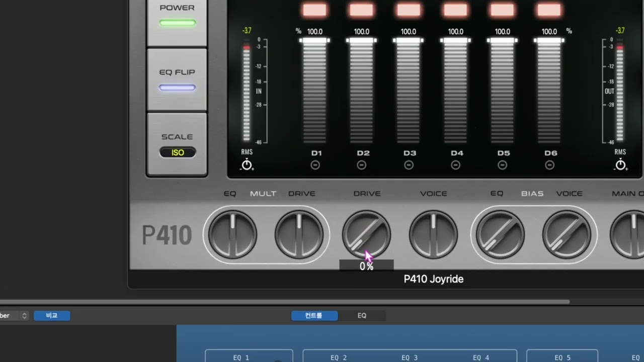Switch the SCALE ISO selector
The width and height of the screenshot is (644, 362).
coord(178,152)
